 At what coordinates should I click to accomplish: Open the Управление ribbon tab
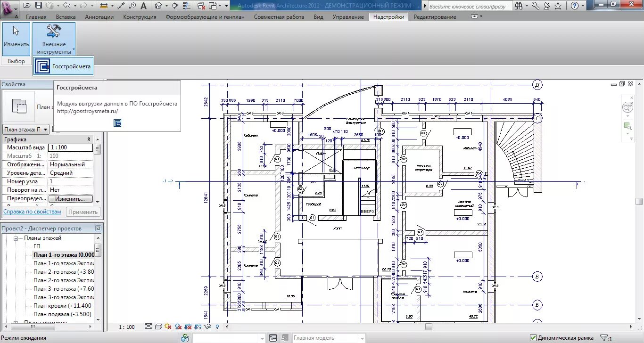point(348,16)
